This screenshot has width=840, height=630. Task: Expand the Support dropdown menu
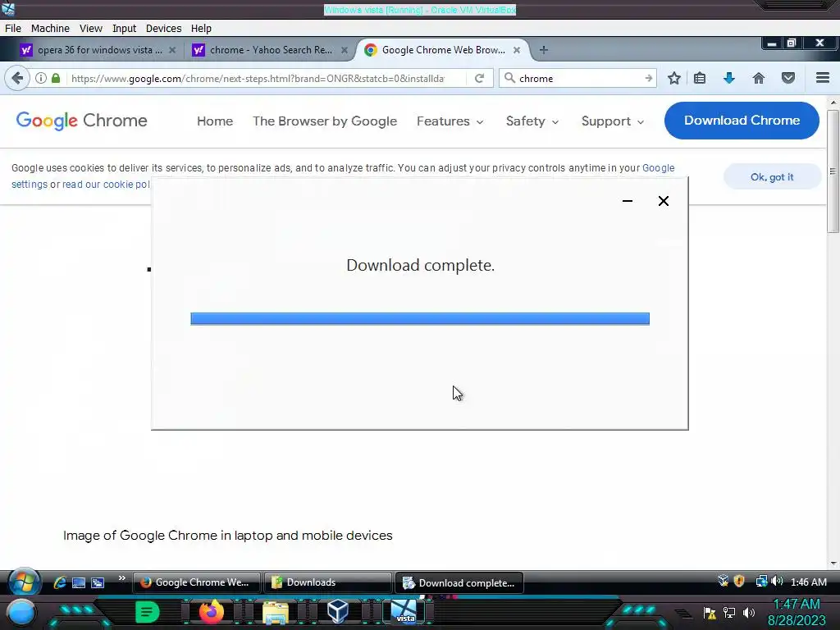pos(613,121)
